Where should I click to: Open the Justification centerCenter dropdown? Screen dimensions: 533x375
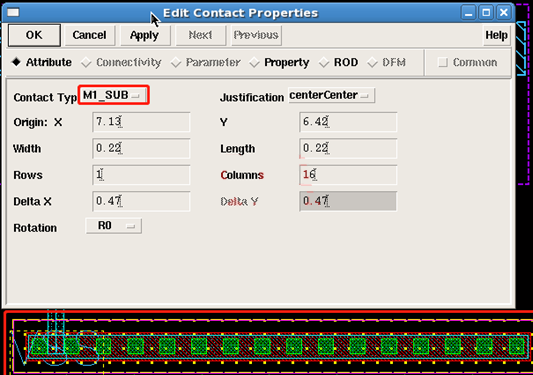pyautogui.click(x=331, y=95)
